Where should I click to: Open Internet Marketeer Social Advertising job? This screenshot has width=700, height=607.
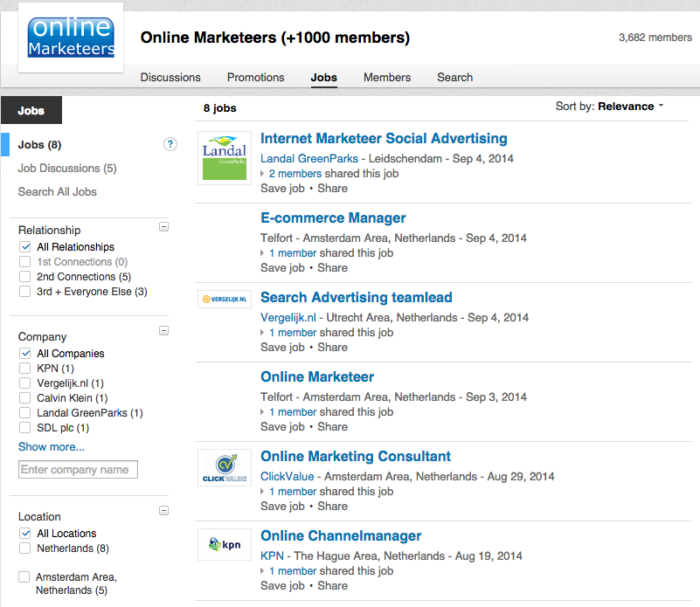(x=384, y=138)
